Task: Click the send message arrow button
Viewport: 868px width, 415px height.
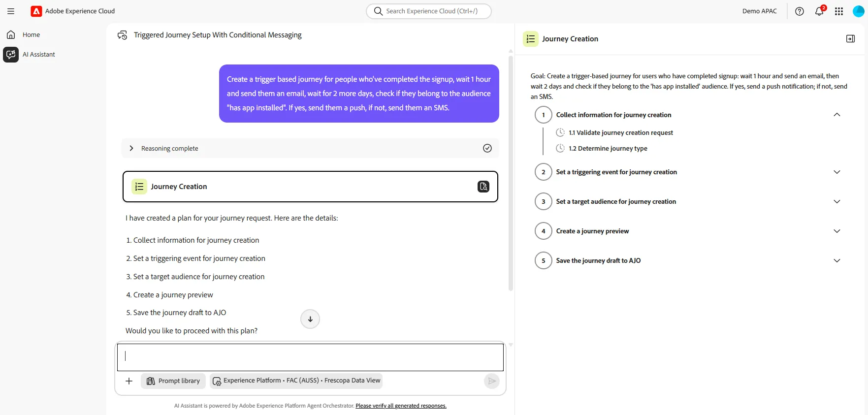Action: tap(491, 381)
